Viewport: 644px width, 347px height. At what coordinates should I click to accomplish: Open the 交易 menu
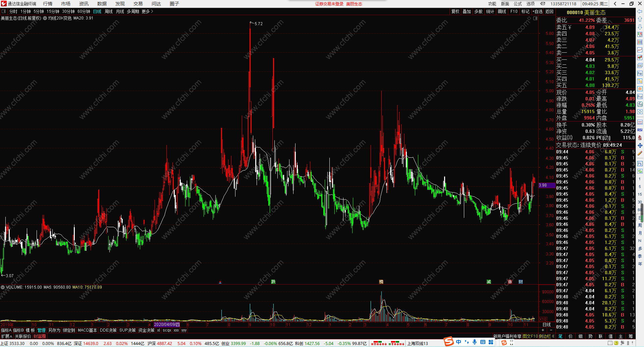tap(138, 4)
